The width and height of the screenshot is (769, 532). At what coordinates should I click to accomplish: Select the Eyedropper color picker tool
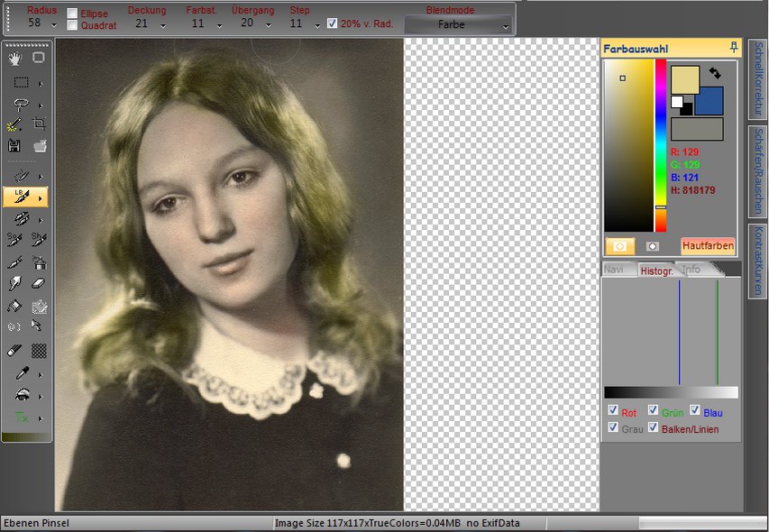[21, 372]
